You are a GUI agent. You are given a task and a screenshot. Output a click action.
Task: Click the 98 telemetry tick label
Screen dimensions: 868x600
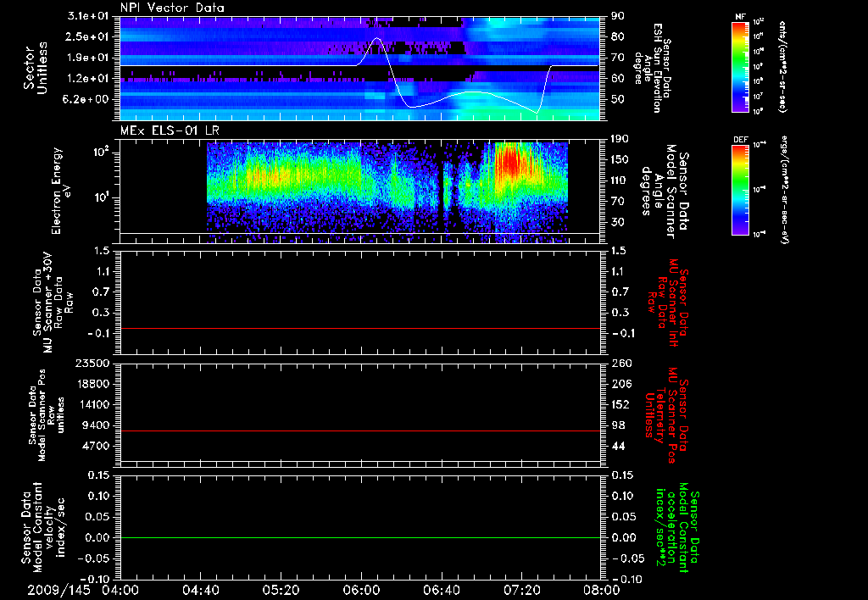[x=617, y=425]
